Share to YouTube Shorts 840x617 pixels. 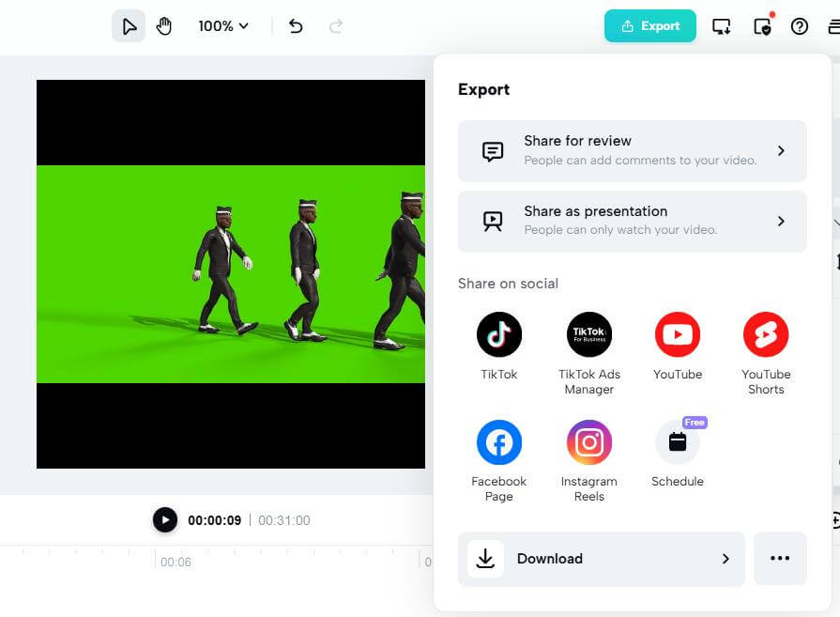pyautogui.click(x=766, y=334)
